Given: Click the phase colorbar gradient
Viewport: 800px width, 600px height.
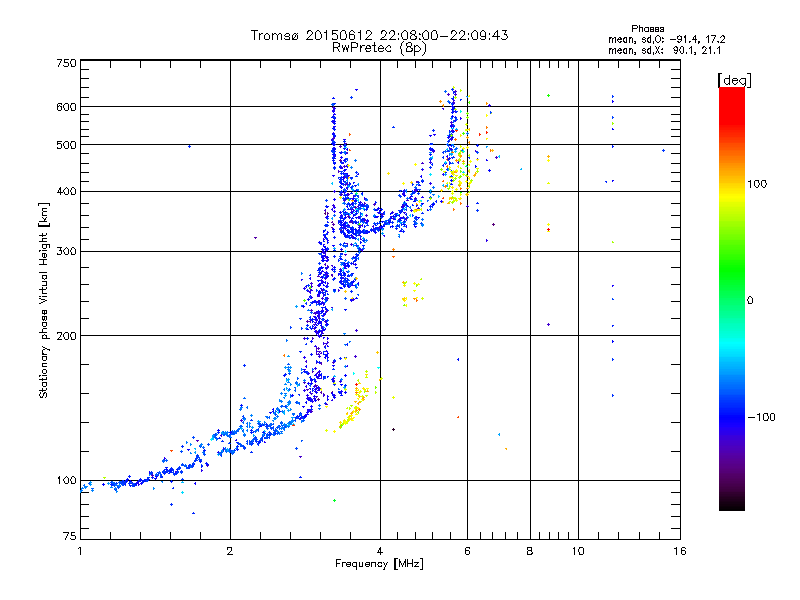Looking at the screenshot, I should 732,298.
